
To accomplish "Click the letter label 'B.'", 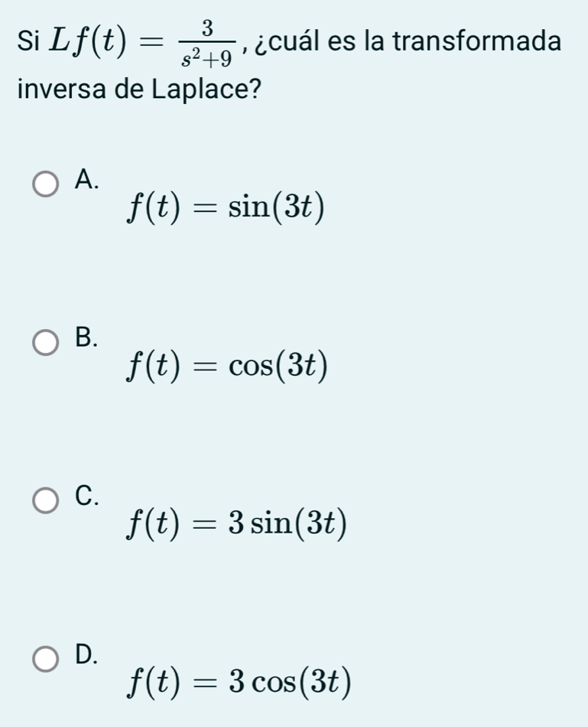I will click(88, 337).
